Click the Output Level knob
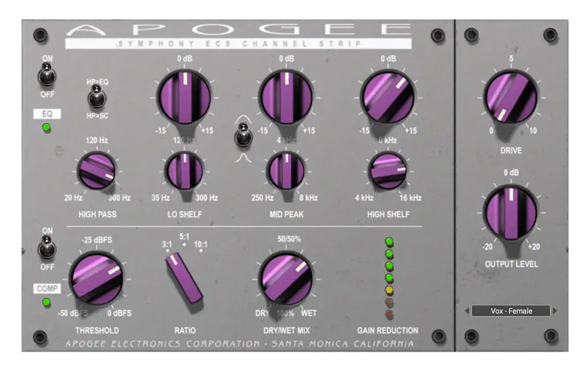The image size is (588, 372). (x=510, y=213)
